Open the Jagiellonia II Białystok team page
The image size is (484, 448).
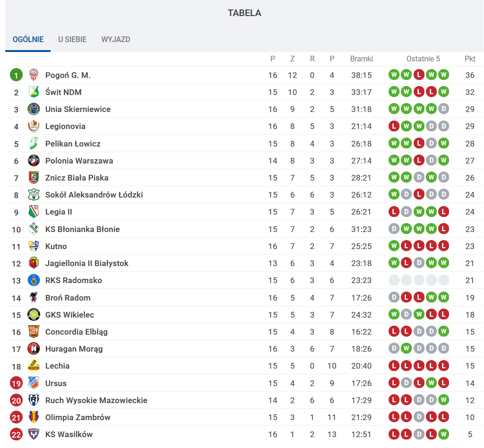tap(87, 263)
